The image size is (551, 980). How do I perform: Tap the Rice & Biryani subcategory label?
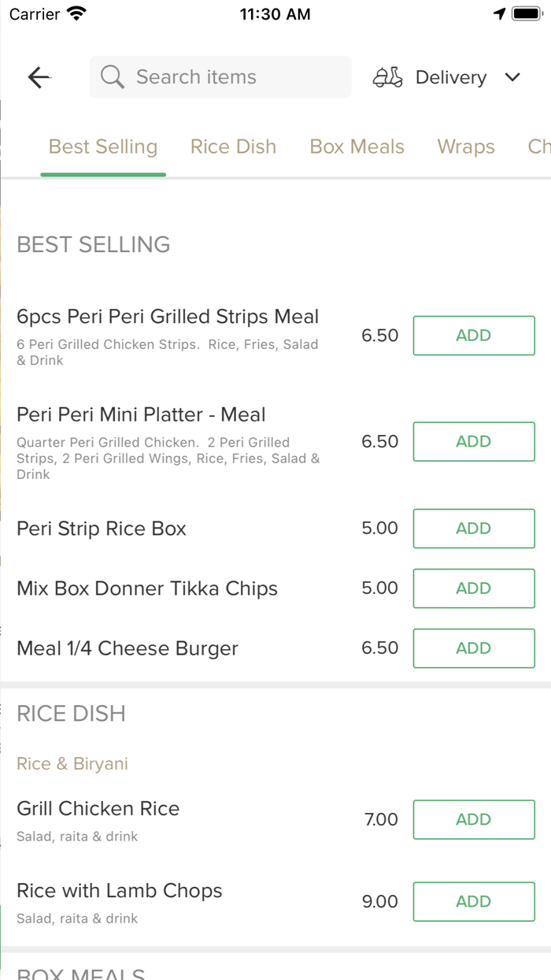click(x=72, y=763)
